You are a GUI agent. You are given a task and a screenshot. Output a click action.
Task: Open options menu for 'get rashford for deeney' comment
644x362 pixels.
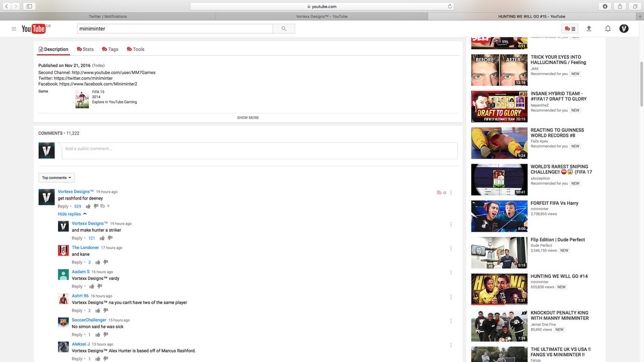(451, 193)
